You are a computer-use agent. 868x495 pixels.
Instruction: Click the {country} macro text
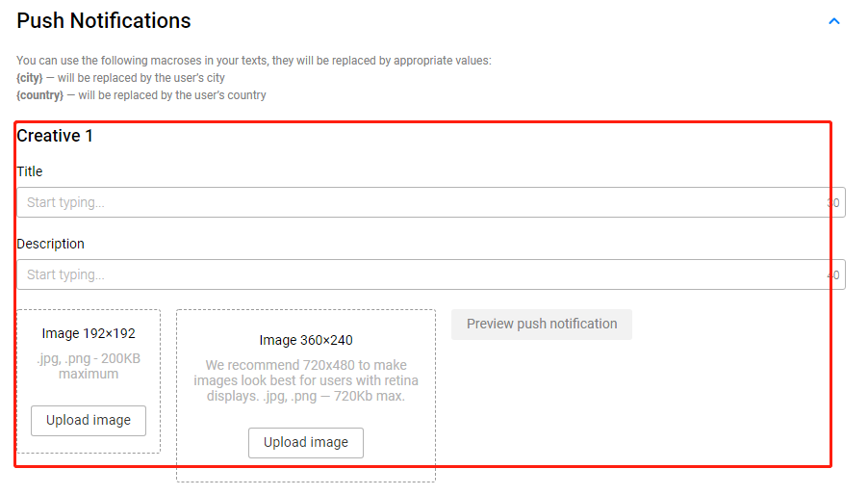tap(40, 95)
